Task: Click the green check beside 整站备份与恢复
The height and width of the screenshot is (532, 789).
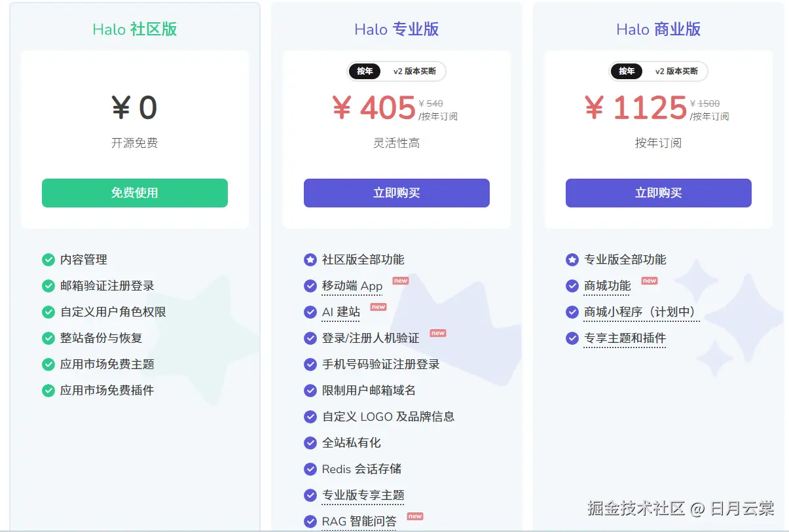Action: [48, 338]
